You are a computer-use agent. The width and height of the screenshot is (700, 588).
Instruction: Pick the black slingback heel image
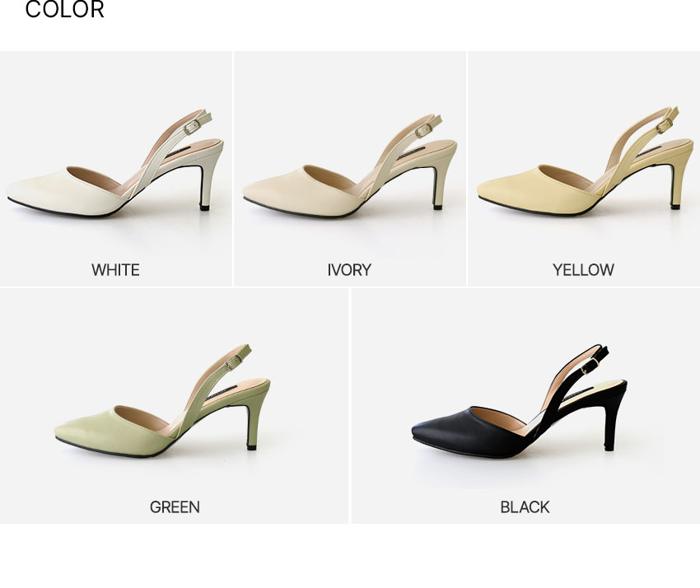519,401
